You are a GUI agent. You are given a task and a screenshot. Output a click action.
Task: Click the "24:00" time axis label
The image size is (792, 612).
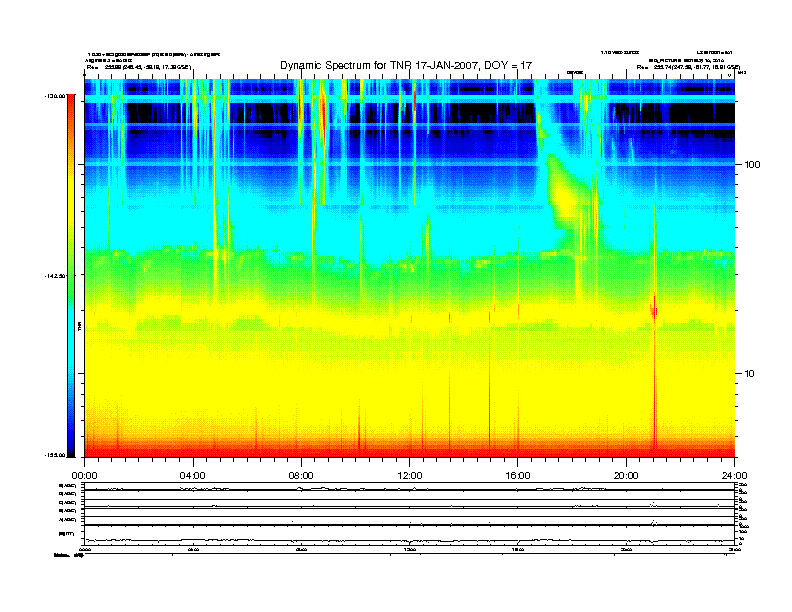point(734,476)
